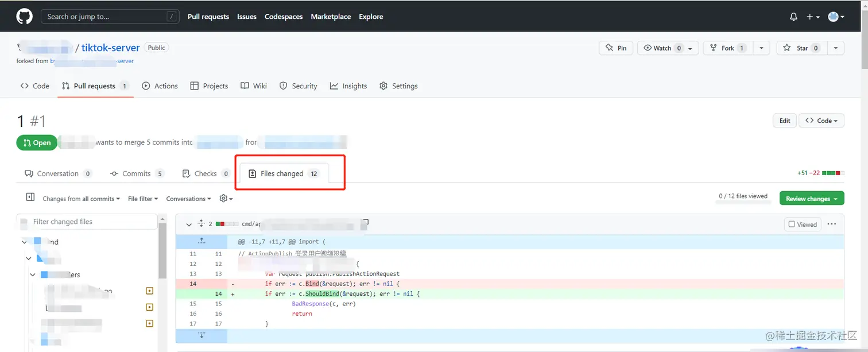Expand diff lines upward above line 11
Screen dimensions: 868x352
[201, 242]
